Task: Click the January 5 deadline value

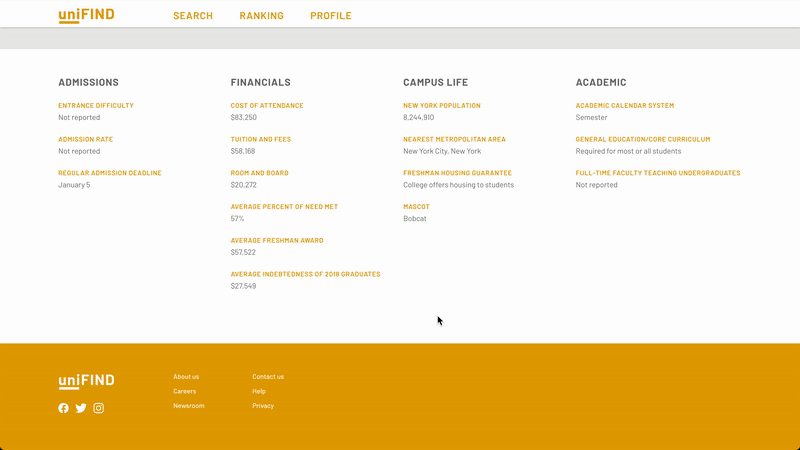Action: coord(74,185)
